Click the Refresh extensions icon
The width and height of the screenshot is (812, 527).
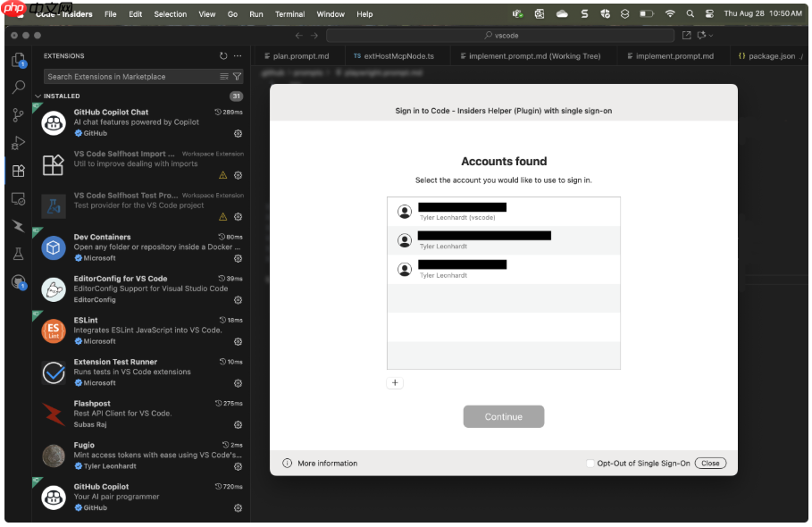[x=223, y=55]
